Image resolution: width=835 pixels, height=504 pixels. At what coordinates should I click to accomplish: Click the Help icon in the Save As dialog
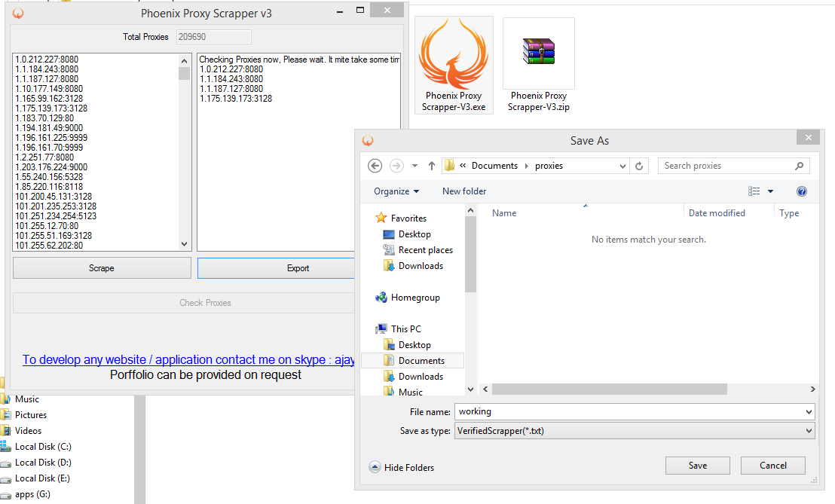point(802,191)
